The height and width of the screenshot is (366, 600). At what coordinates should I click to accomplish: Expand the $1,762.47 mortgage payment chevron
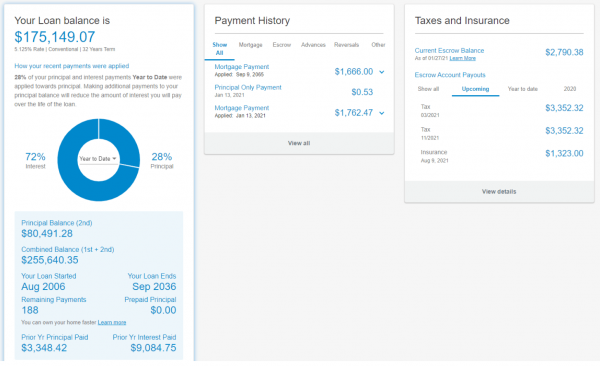382,113
